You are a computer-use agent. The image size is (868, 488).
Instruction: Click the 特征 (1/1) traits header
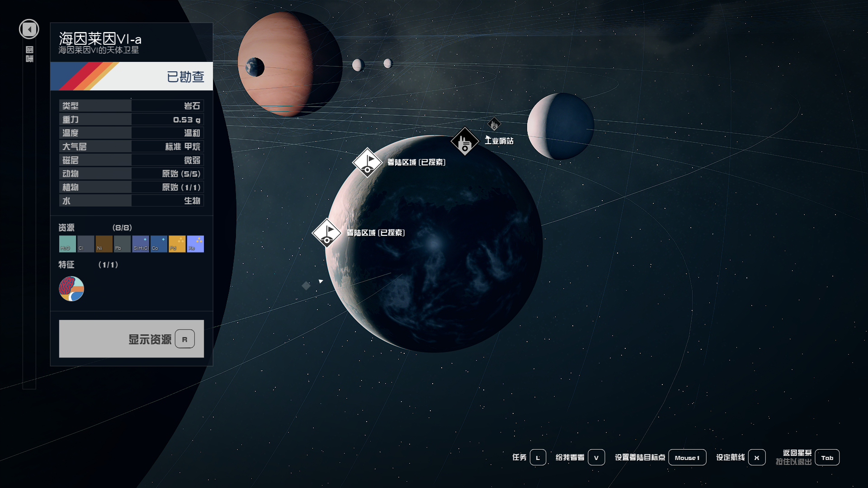pyautogui.click(x=88, y=265)
